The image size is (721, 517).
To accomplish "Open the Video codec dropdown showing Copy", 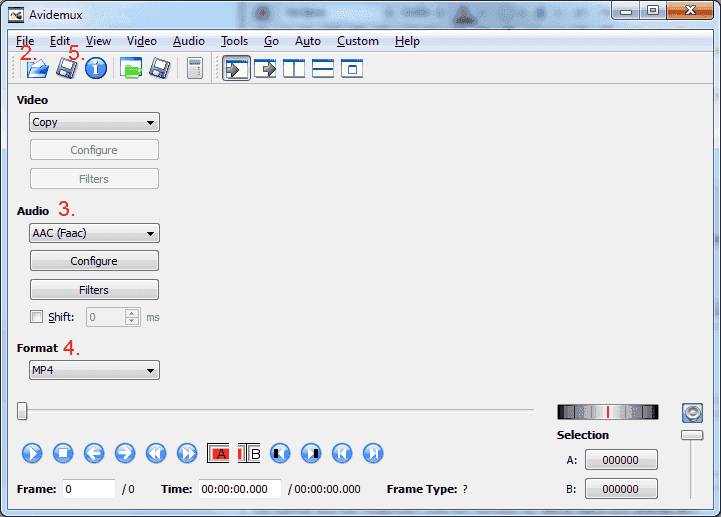I will (x=94, y=122).
